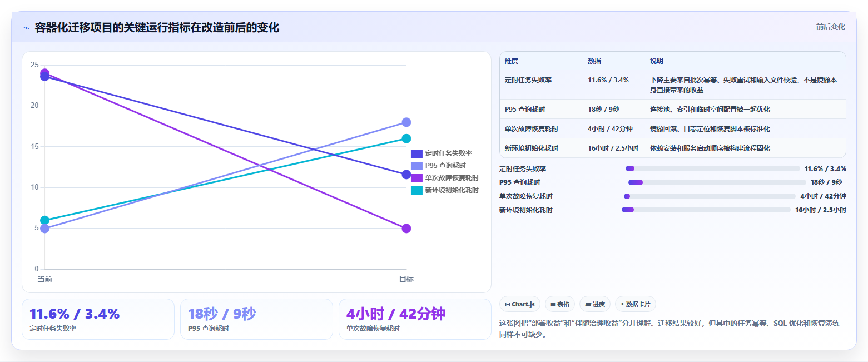Click the 新环境初始化耗时 progress bar
Image resolution: width=868 pixels, height=362 pixels.
point(706,210)
